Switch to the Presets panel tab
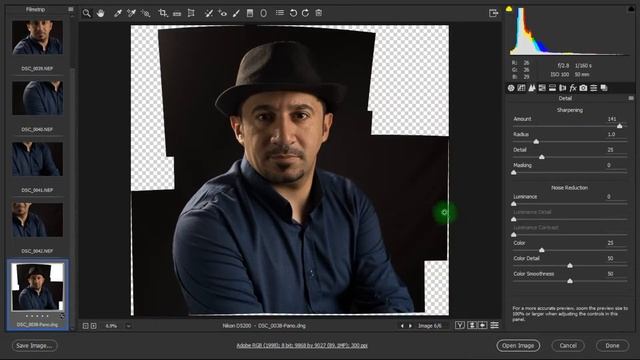Image resolution: width=640 pixels, height=360 pixels. 593,88
